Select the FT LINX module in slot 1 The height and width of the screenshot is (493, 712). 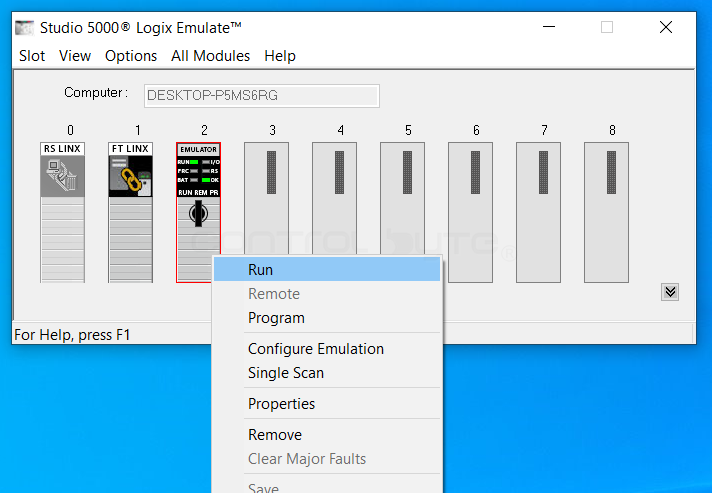(130, 212)
